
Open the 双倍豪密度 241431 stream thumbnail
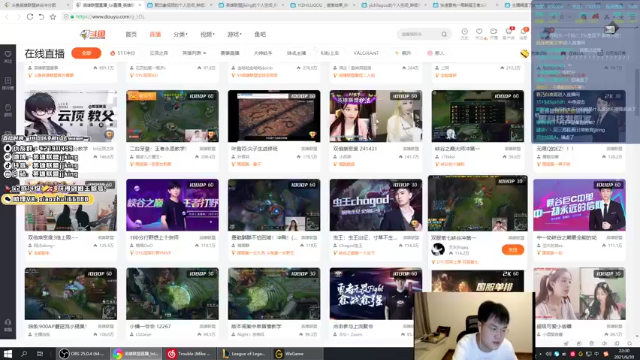tap(376, 116)
